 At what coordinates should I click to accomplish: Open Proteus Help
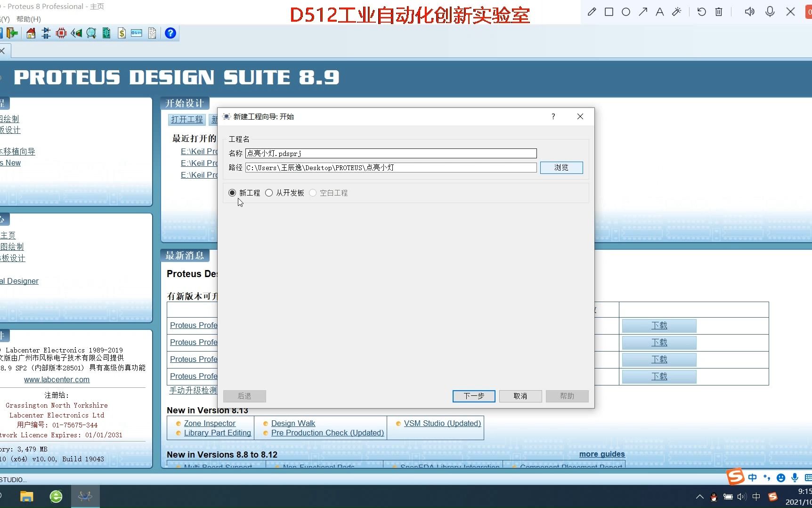pyautogui.click(x=170, y=33)
